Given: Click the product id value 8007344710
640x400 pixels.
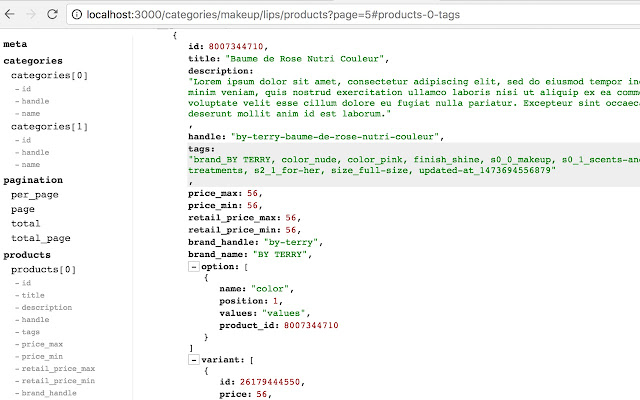Looking at the screenshot, I should point(236,47).
